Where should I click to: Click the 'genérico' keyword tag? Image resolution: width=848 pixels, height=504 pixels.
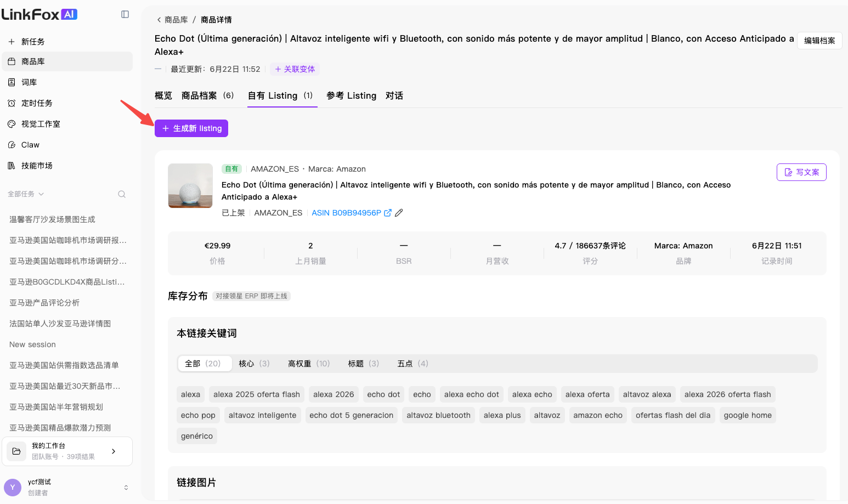197,436
